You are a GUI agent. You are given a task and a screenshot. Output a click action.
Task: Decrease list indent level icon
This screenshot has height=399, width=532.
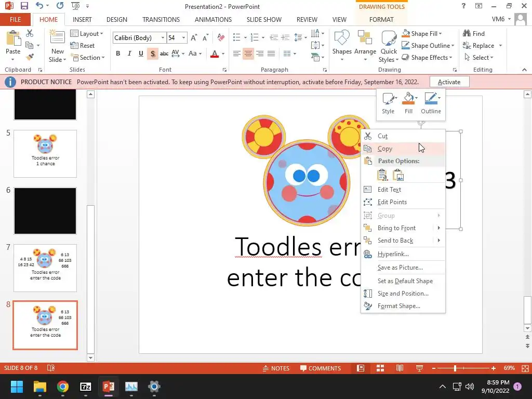point(274,37)
